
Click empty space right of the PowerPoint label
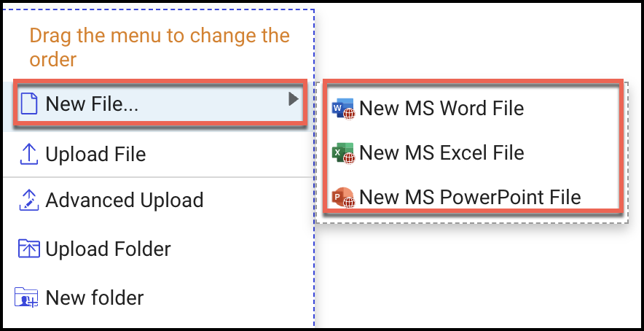point(600,197)
